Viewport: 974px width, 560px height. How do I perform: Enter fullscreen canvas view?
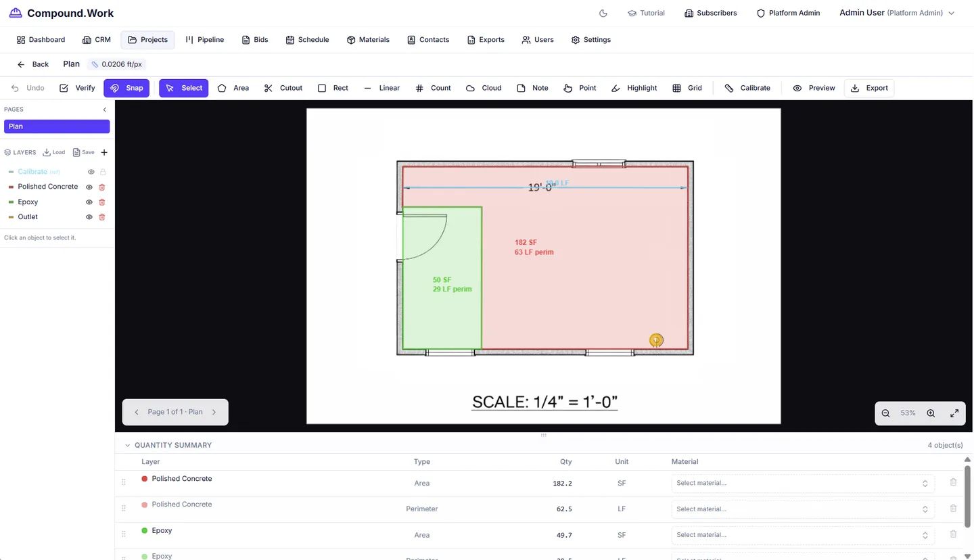click(x=954, y=413)
